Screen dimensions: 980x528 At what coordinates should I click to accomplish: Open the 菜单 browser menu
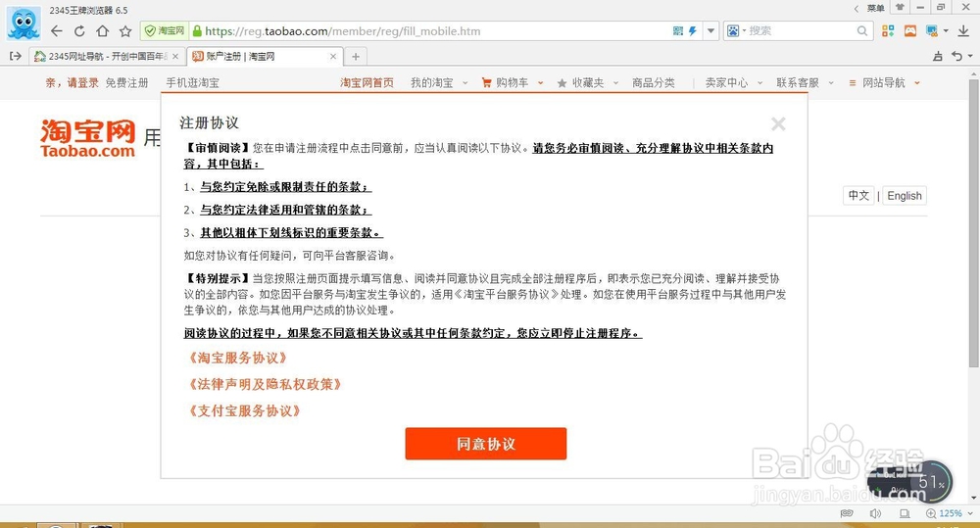pyautogui.click(x=875, y=8)
